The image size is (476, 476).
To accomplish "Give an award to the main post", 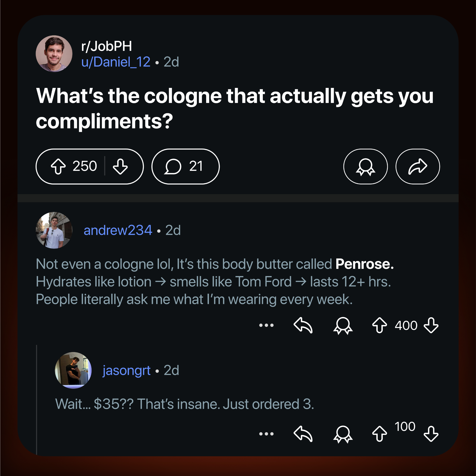I will [x=365, y=166].
